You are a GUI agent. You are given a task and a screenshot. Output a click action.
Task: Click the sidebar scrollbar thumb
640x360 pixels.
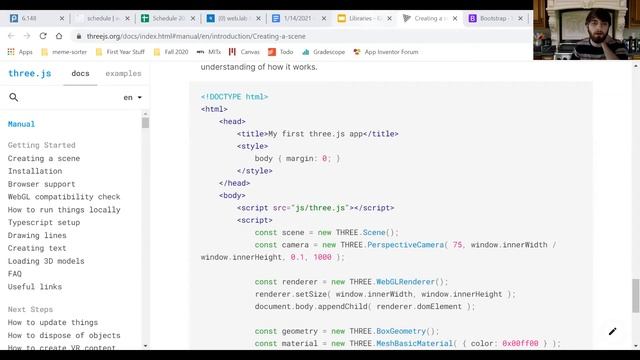145,123
